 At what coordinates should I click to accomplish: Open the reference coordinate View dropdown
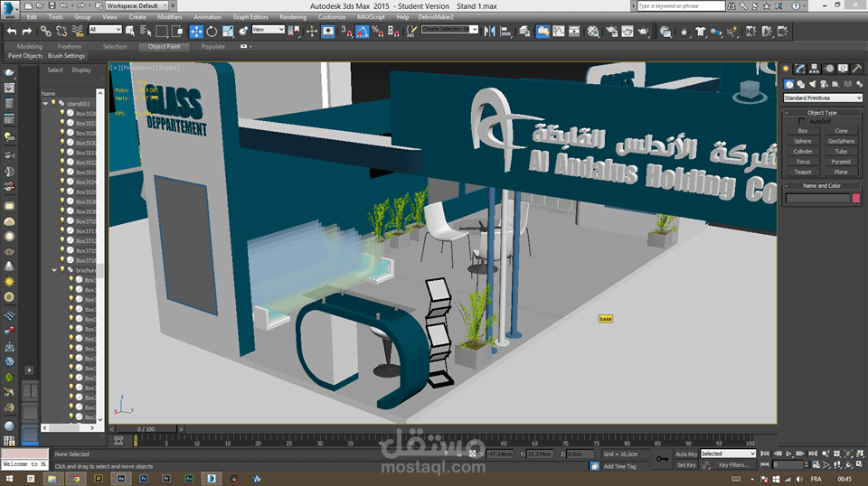tap(268, 29)
